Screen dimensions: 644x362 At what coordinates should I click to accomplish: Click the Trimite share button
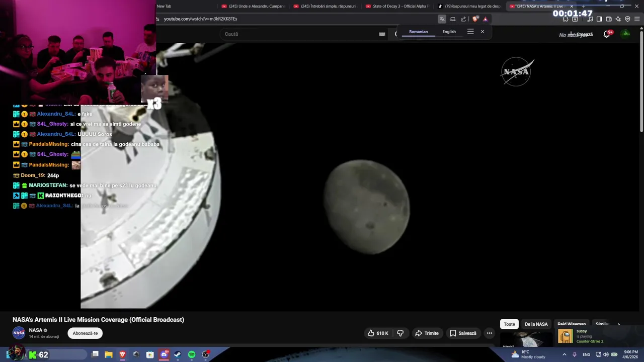[427, 333]
